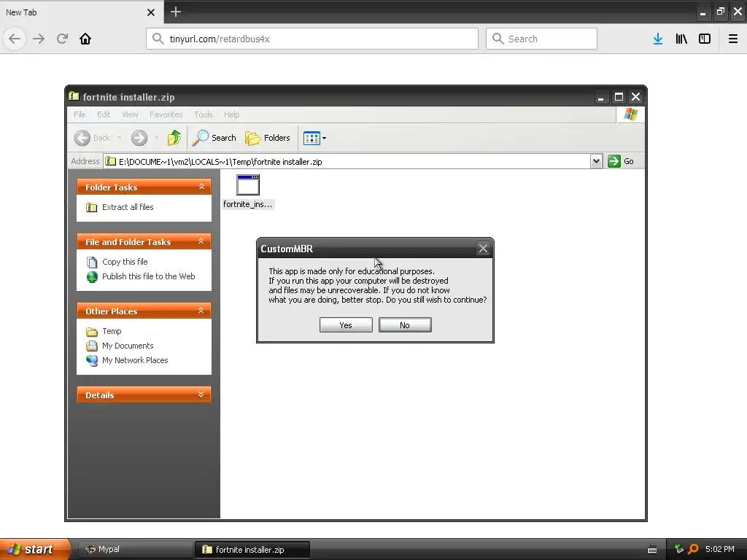The width and height of the screenshot is (747, 560).
Task: Open My Network Places link
Action: pyautogui.click(x=135, y=360)
